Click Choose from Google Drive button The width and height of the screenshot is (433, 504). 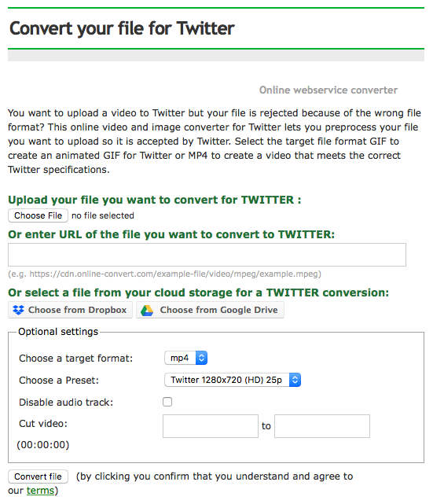click(x=210, y=310)
